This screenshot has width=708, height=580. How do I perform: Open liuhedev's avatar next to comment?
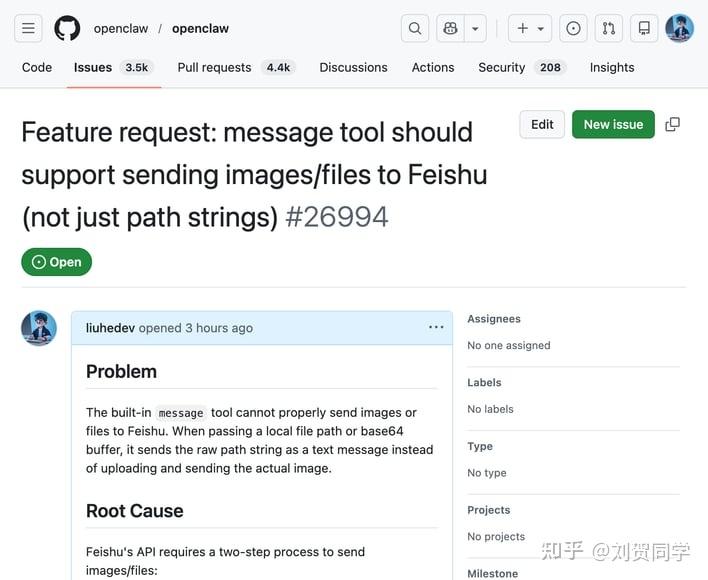39,328
